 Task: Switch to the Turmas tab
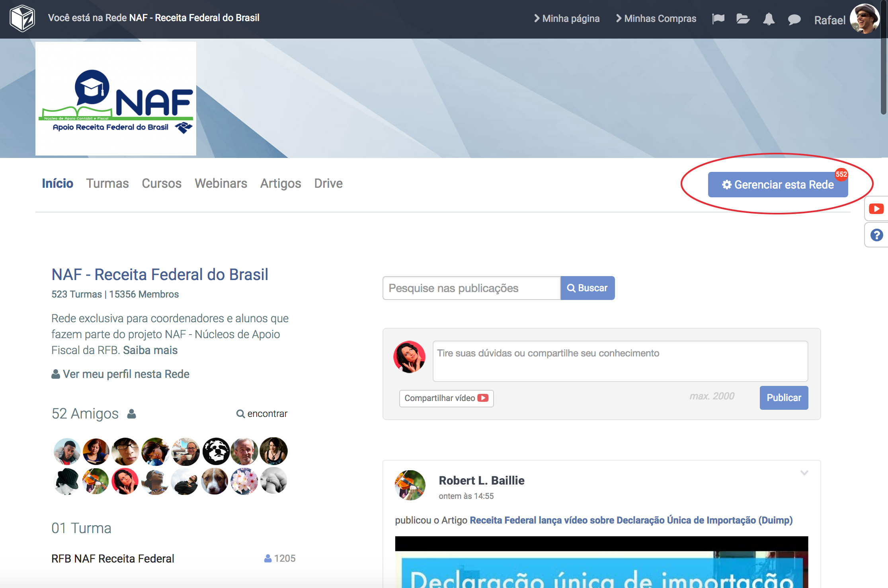(107, 183)
